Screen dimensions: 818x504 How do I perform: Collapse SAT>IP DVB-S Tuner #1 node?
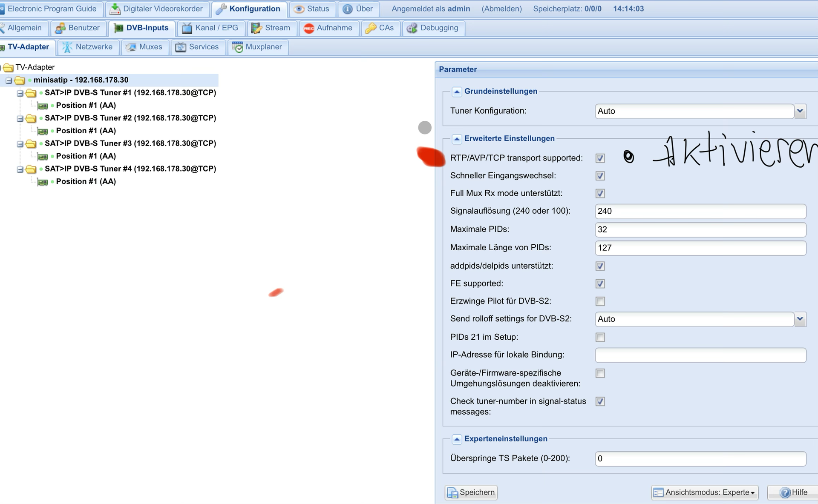(20, 93)
